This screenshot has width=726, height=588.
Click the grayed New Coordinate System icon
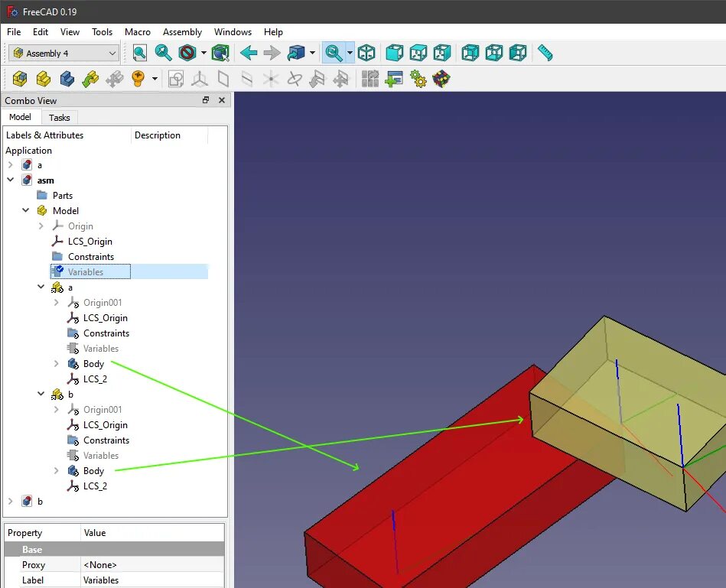[200, 79]
